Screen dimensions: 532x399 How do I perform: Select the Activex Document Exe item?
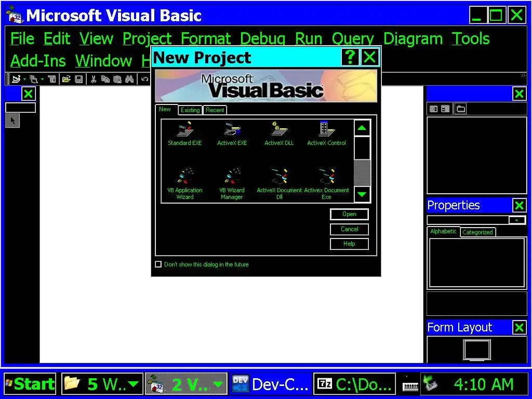point(326,183)
